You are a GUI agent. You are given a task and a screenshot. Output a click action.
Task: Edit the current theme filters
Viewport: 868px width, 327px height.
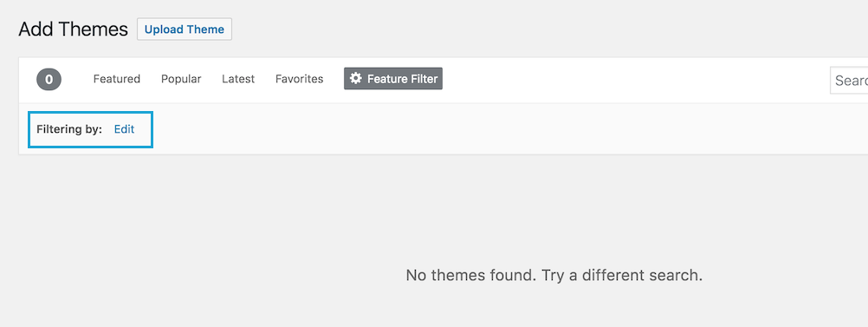(124, 129)
